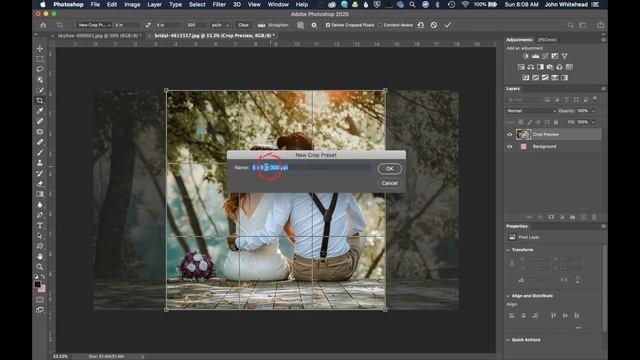Open more options ellipsis in Properties panel

point(578,328)
